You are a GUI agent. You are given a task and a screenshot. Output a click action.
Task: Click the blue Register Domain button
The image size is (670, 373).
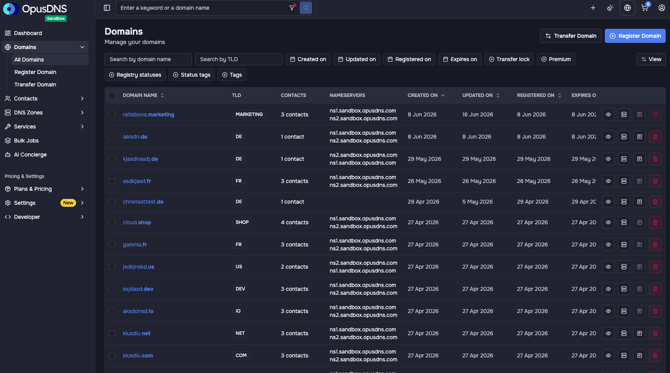635,36
